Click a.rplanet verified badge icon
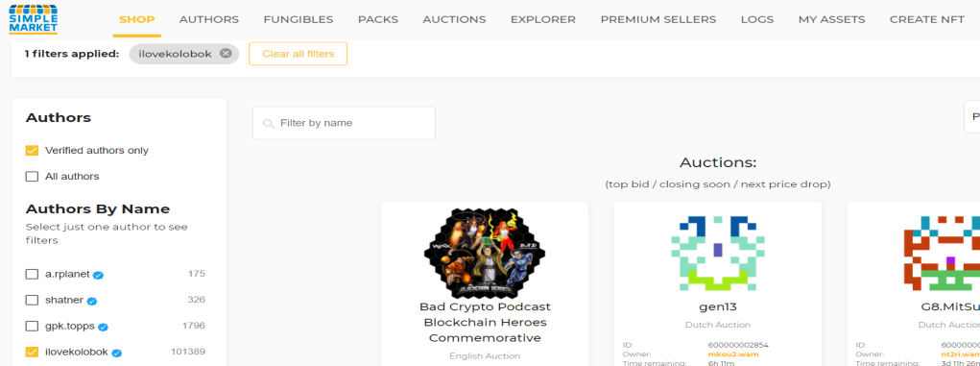 (x=98, y=275)
